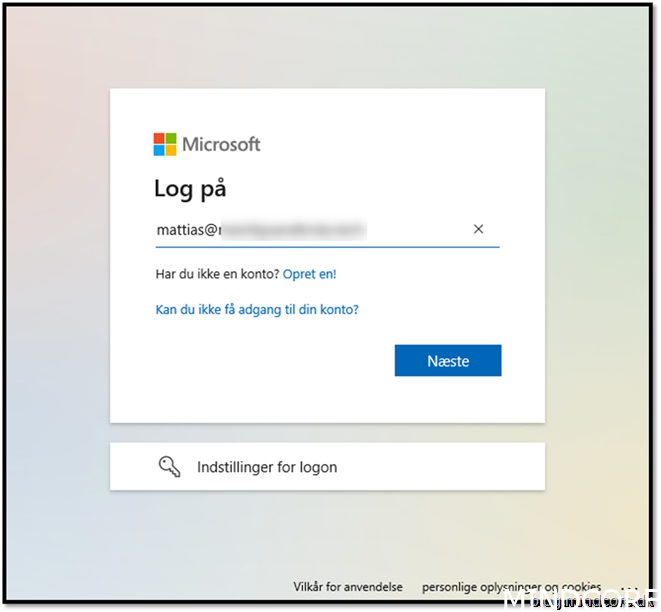This screenshot has width=661, height=612.
Task: Click empty space in the sign-in options panel
Action: point(443,466)
